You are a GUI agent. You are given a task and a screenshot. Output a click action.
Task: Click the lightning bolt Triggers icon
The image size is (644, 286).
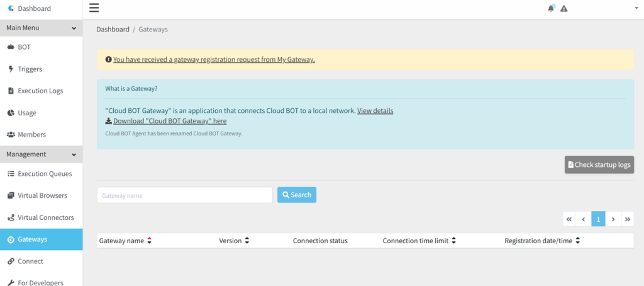(11, 69)
